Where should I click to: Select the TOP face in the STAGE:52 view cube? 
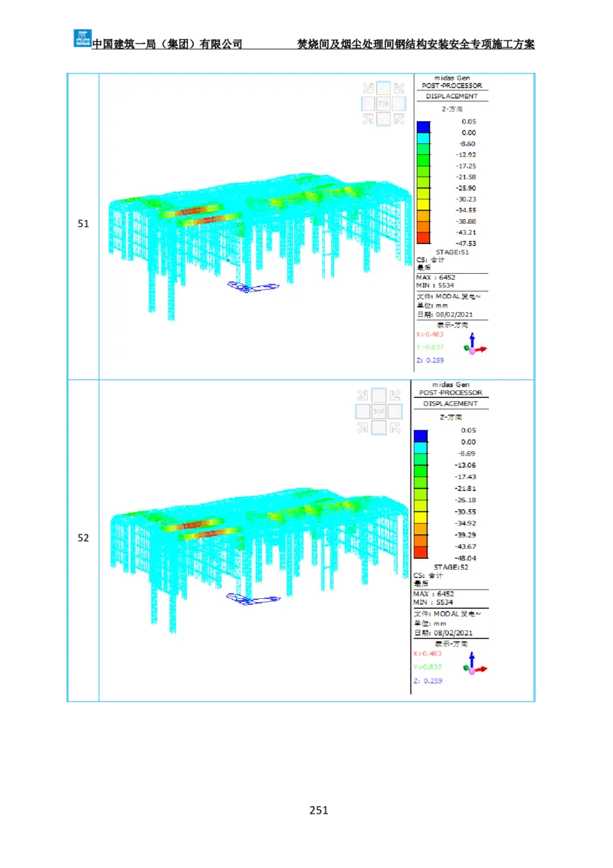(378, 412)
